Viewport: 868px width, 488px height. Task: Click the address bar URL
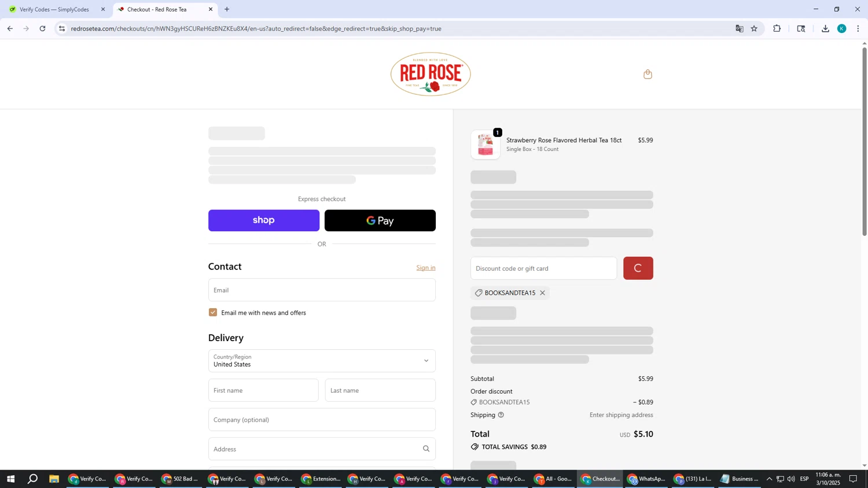point(256,28)
